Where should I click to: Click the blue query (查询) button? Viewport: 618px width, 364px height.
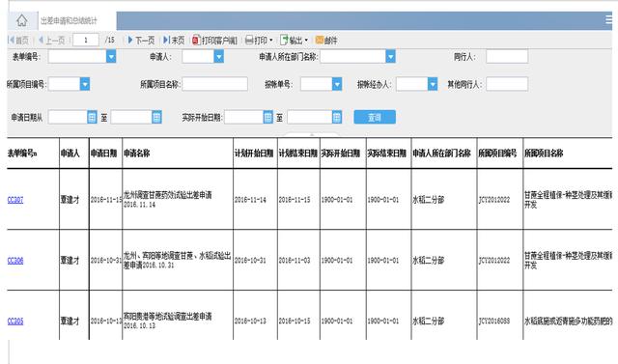tap(375, 117)
